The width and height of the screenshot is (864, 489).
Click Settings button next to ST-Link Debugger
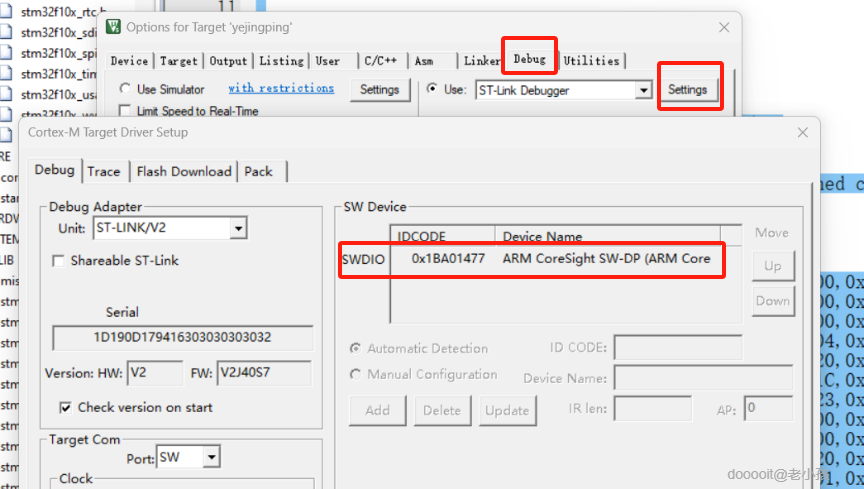687,89
